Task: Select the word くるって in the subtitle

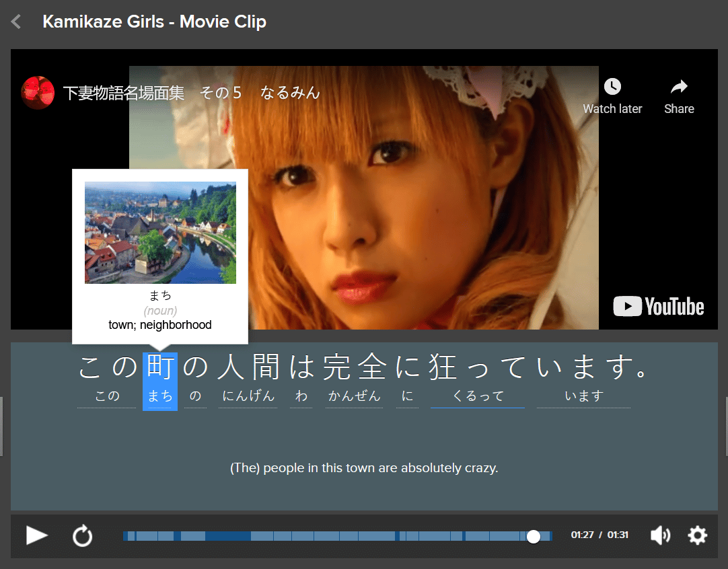Action: (x=478, y=396)
